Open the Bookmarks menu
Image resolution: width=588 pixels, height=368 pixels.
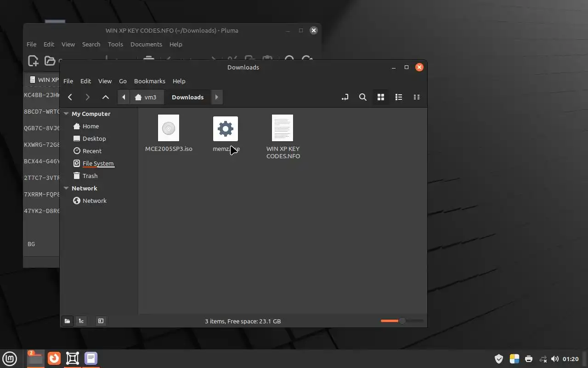tap(150, 81)
